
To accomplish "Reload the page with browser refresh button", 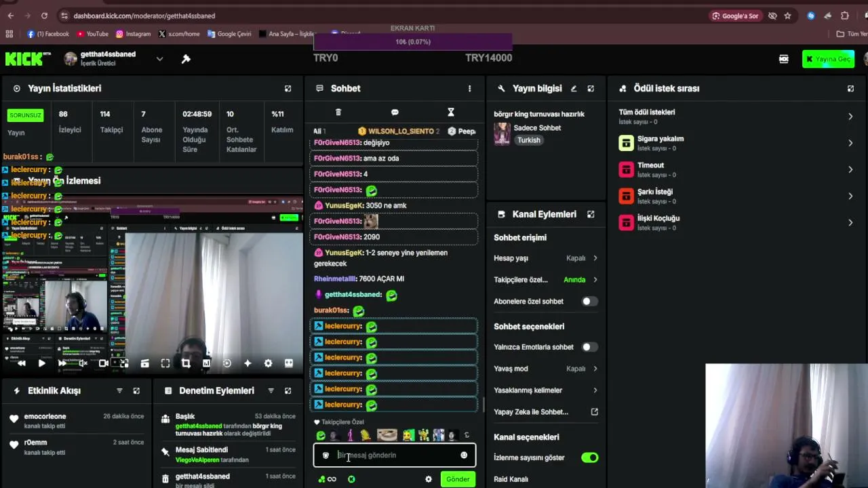I will pyautogui.click(x=44, y=16).
